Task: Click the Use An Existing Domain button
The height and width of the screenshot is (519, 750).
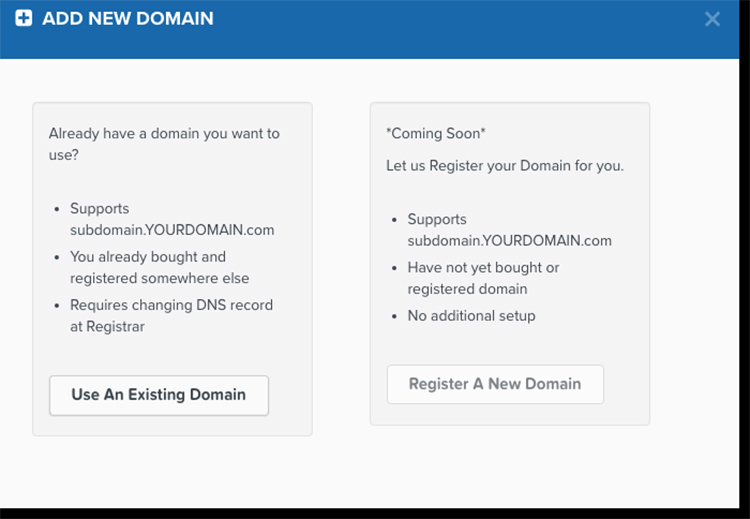Action: tap(159, 395)
